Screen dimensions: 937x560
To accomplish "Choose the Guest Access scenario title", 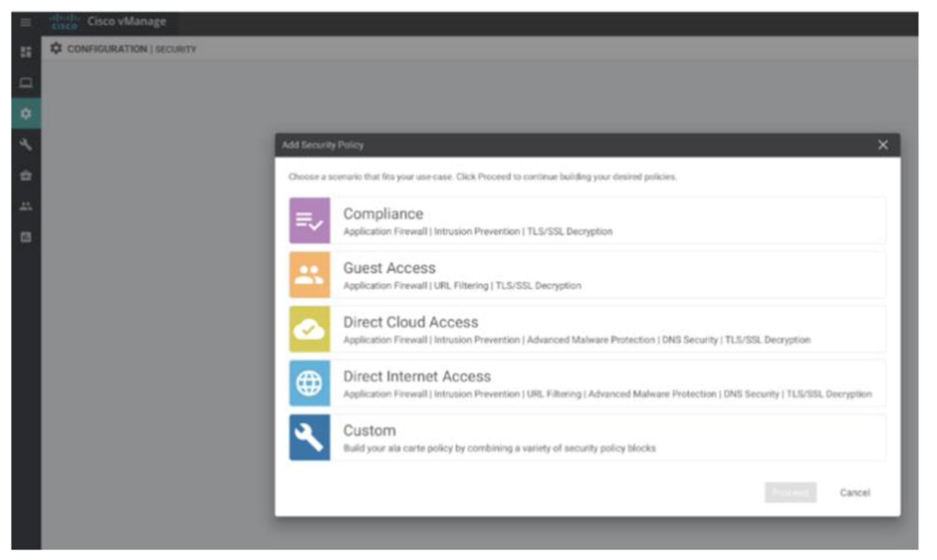I will (x=389, y=269).
